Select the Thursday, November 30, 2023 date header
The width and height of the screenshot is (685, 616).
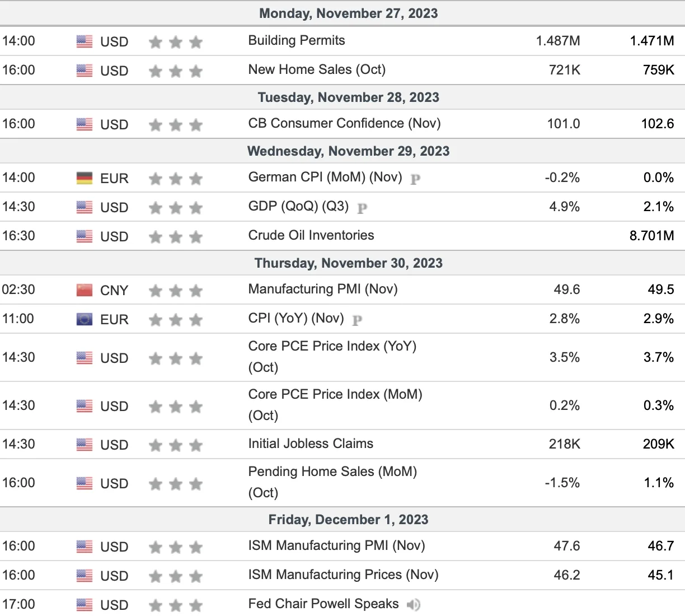coord(348,263)
